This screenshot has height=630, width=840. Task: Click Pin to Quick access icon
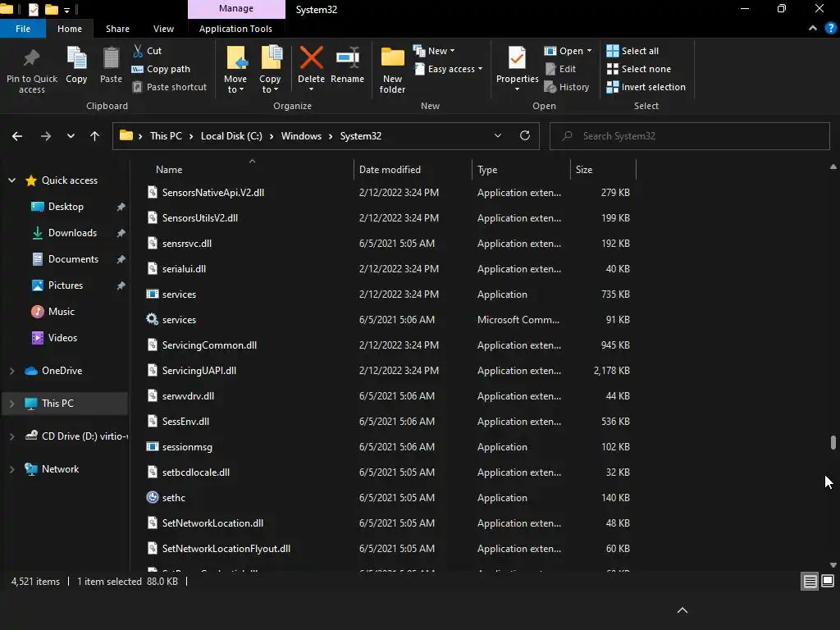(32, 58)
